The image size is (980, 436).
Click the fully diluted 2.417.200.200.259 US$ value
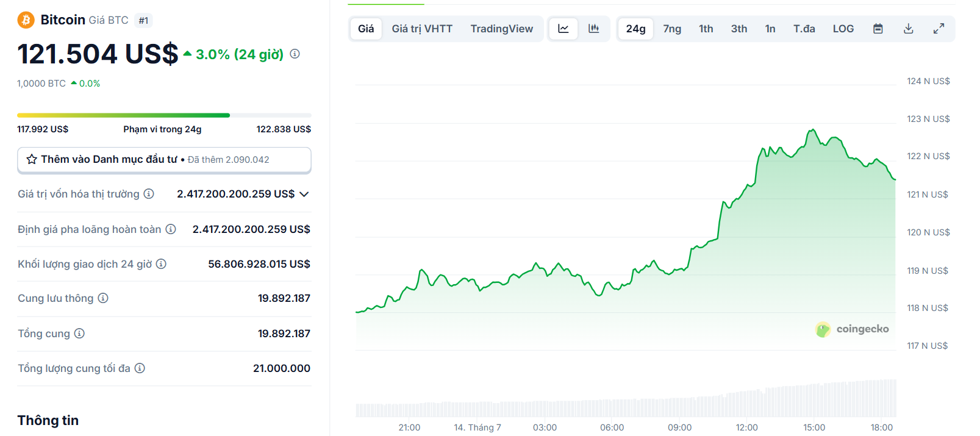(251, 229)
